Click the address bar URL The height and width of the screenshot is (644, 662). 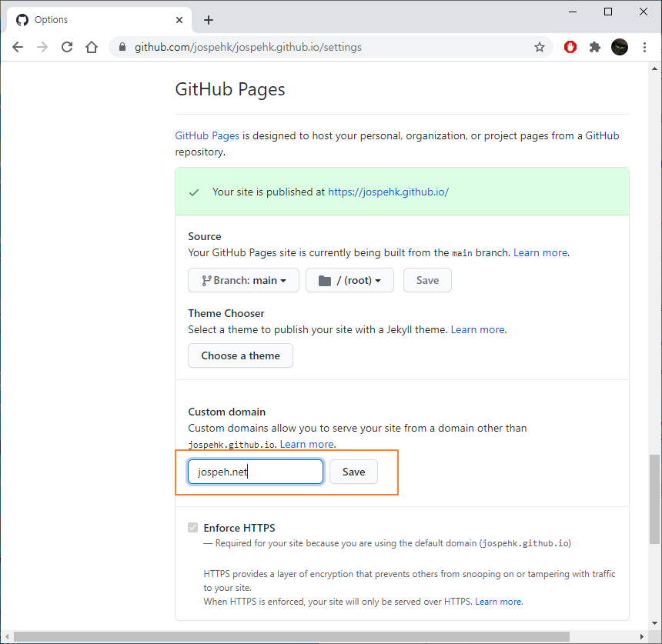click(x=248, y=47)
